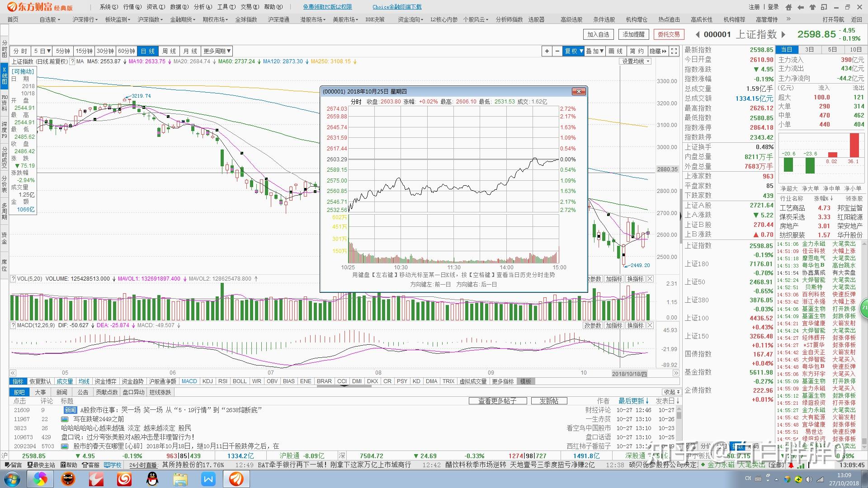Open 叠加 overlay dropdown

[594, 51]
